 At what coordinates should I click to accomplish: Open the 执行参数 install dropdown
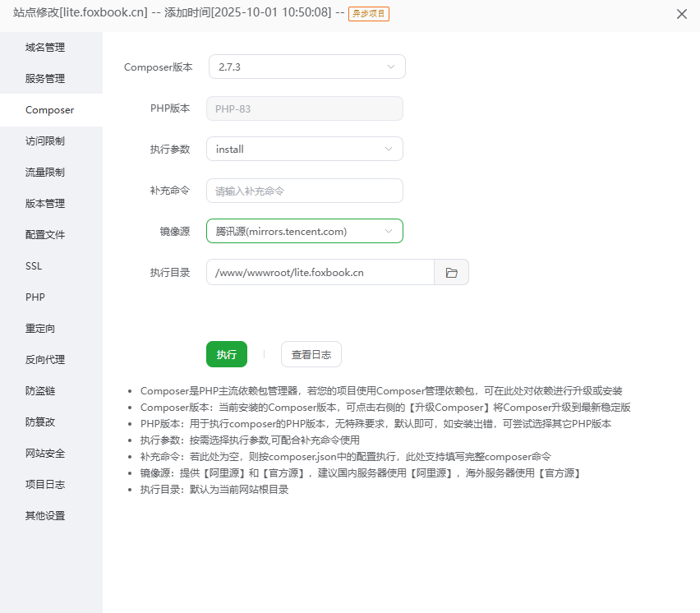pyautogui.click(x=304, y=149)
